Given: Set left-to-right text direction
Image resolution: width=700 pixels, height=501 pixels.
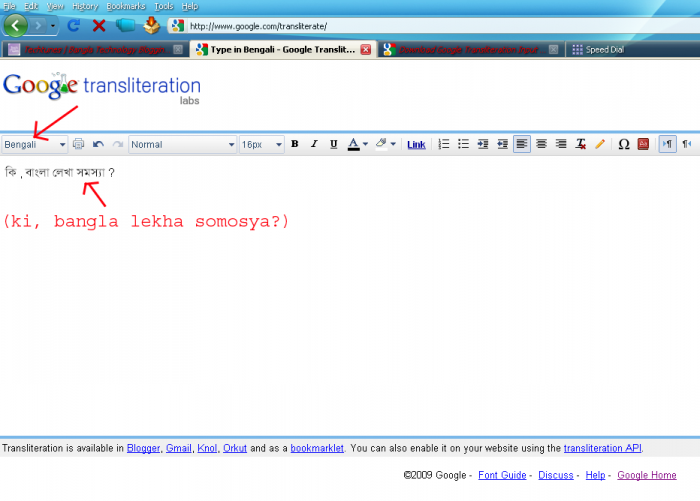Looking at the screenshot, I should (667, 144).
